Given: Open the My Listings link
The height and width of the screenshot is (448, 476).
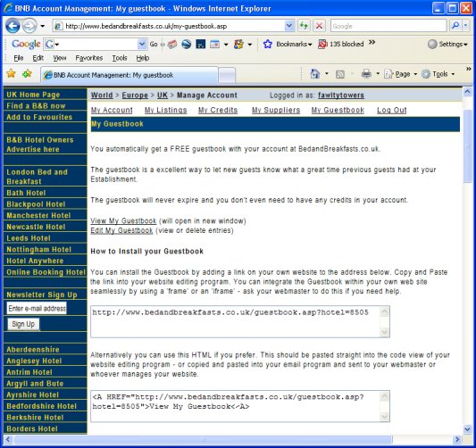Looking at the screenshot, I should 166,110.
